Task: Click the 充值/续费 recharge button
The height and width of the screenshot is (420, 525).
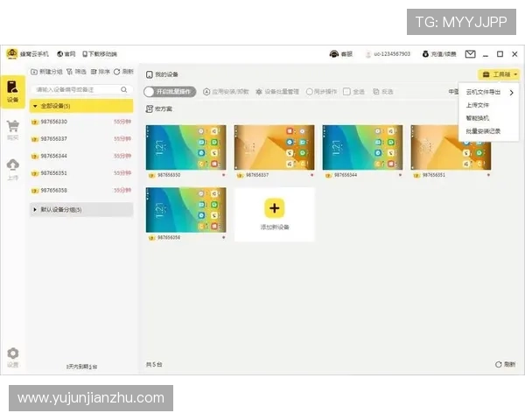Action: click(x=437, y=54)
